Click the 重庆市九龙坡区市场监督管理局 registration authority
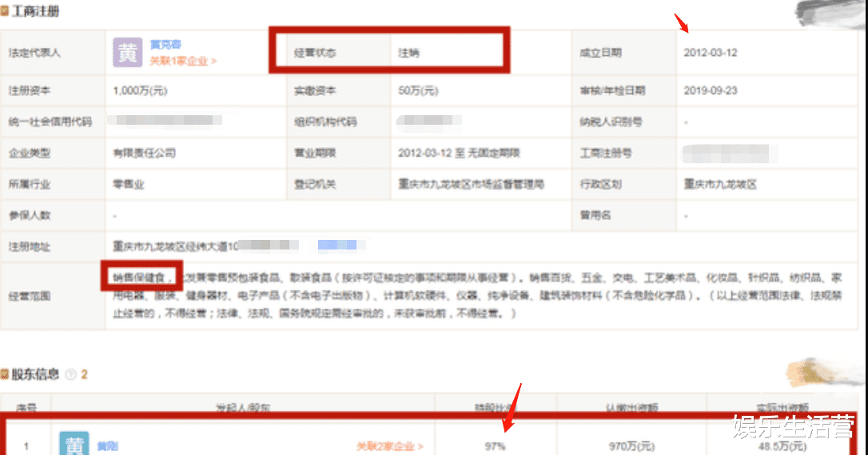Viewport: 868px width, 455px height. (x=471, y=184)
